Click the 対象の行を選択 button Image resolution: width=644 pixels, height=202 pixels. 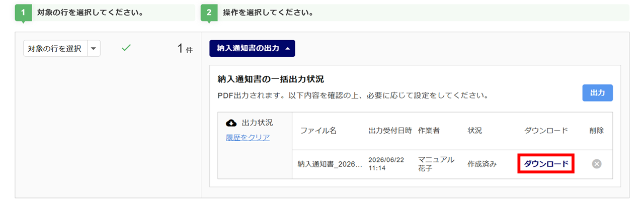pos(55,49)
